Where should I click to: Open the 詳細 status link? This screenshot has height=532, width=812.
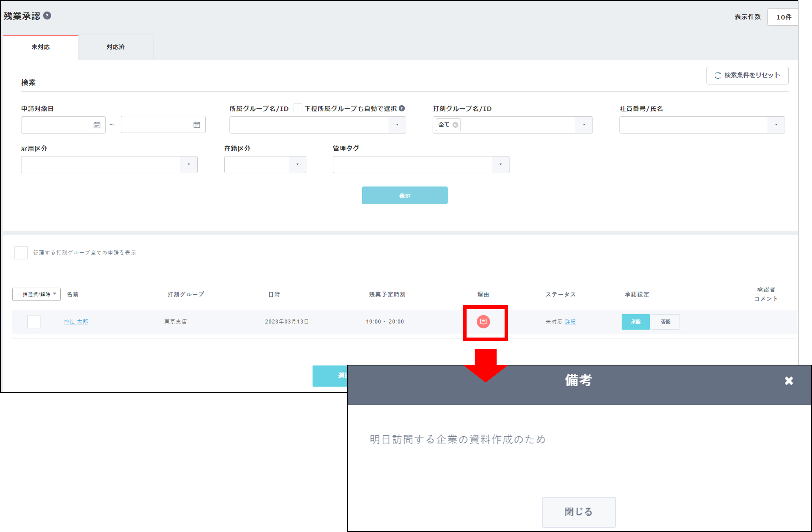570,321
